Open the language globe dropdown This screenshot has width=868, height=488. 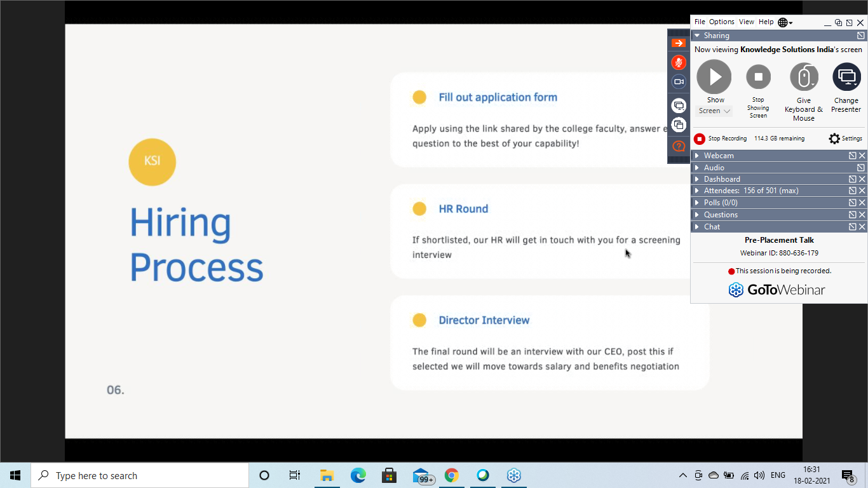click(x=785, y=22)
